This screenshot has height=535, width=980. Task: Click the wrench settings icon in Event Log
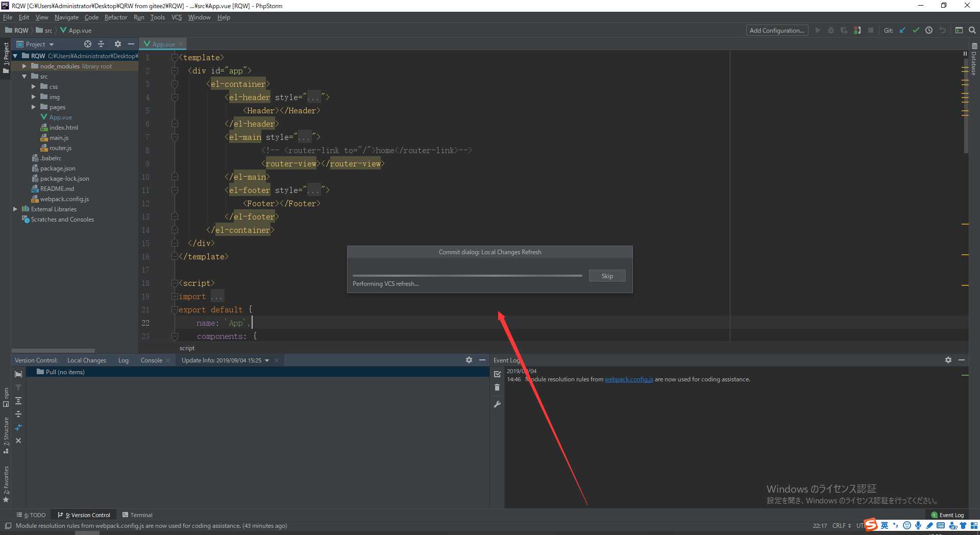pos(498,404)
